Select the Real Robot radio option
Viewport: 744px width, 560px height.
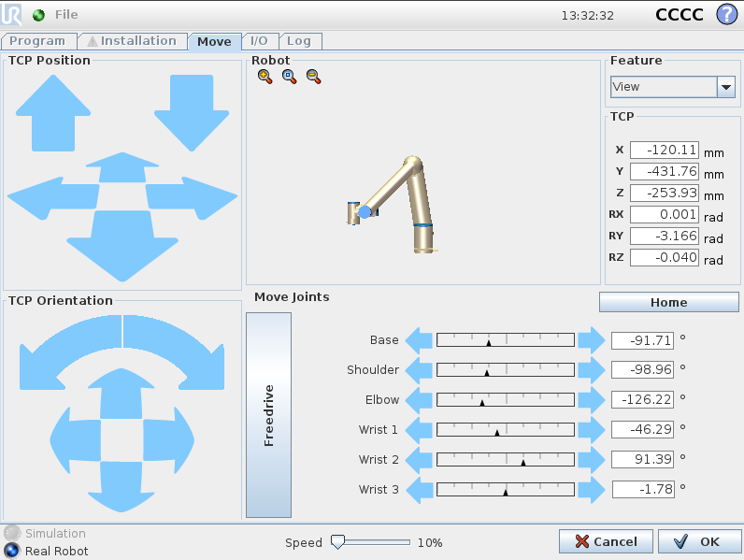tap(12, 551)
